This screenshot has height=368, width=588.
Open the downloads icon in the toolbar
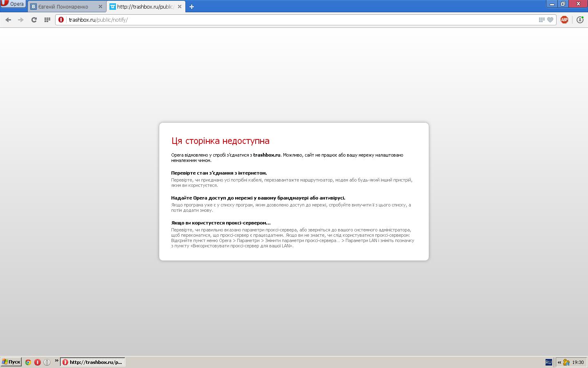[x=580, y=20]
